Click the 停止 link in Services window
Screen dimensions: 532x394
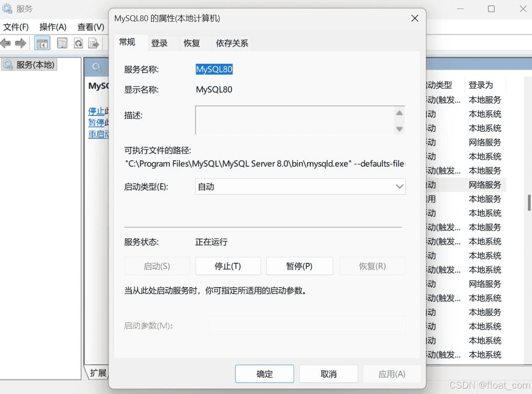point(96,111)
